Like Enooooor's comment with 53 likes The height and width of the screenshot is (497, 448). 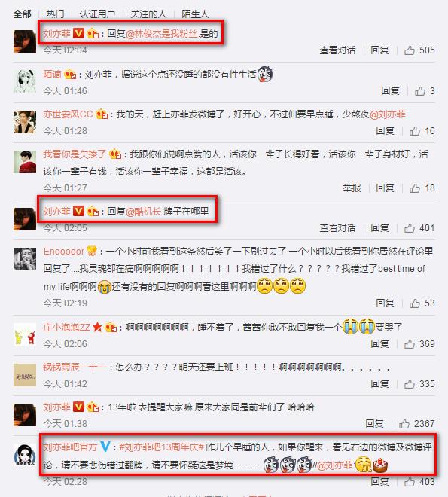coord(414,303)
